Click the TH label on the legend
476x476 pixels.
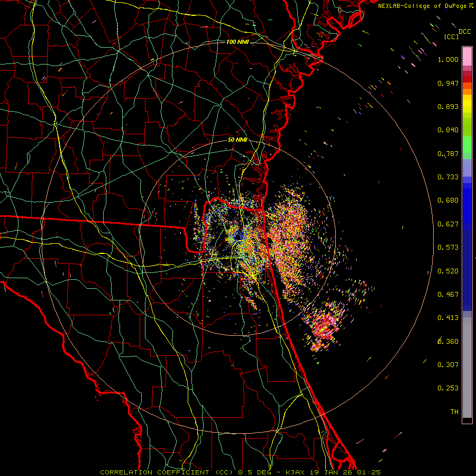pyautogui.click(x=454, y=412)
